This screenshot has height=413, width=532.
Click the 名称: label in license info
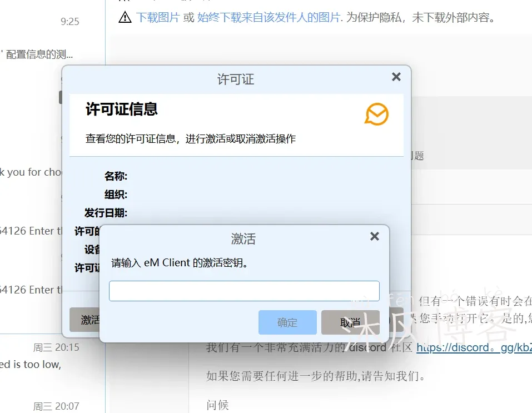[116, 176]
